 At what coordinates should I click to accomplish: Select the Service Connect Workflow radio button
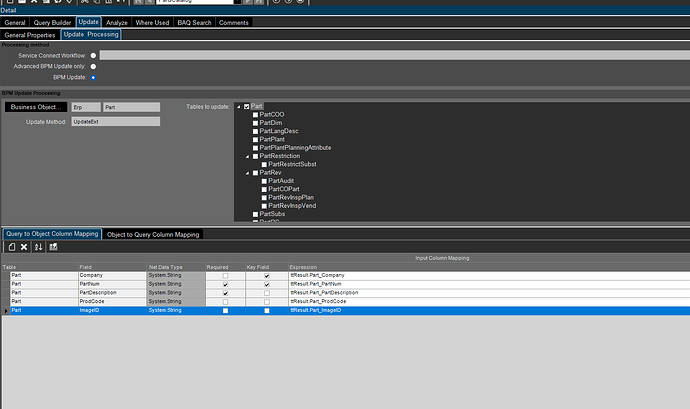point(93,55)
